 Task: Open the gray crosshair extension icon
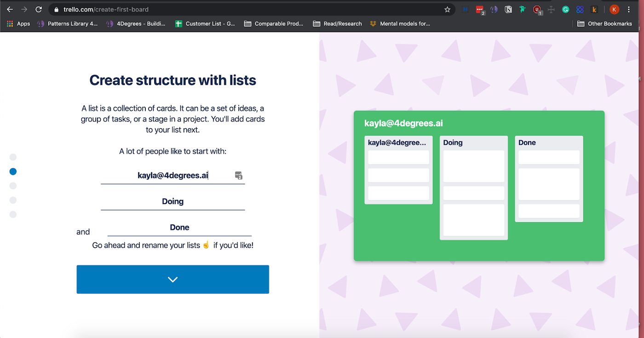[x=551, y=9]
